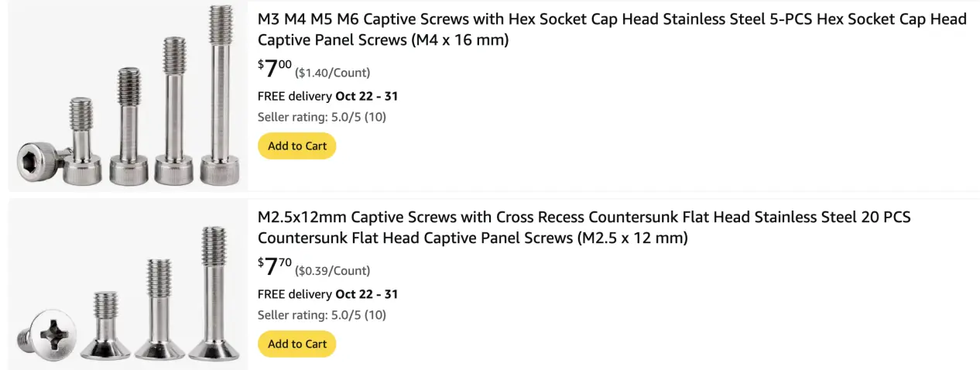This screenshot has width=980, height=370.
Task: Click the shortest upright countersunk screw in the image
Action: pos(105,326)
